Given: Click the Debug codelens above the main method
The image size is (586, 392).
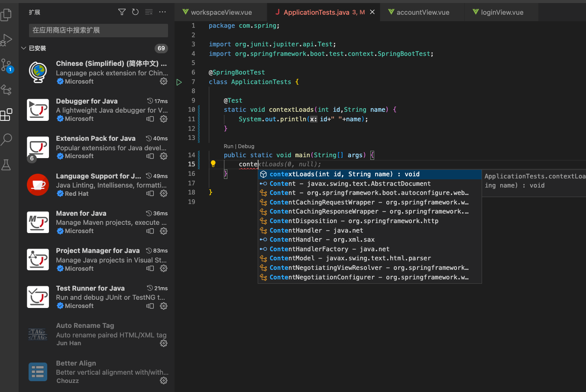Looking at the screenshot, I should click(x=246, y=146).
